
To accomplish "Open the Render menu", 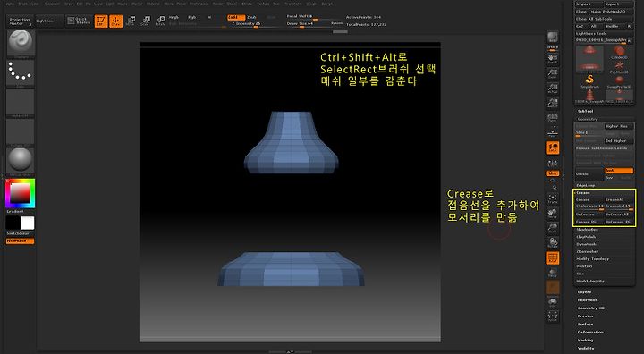I will (x=218, y=4).
